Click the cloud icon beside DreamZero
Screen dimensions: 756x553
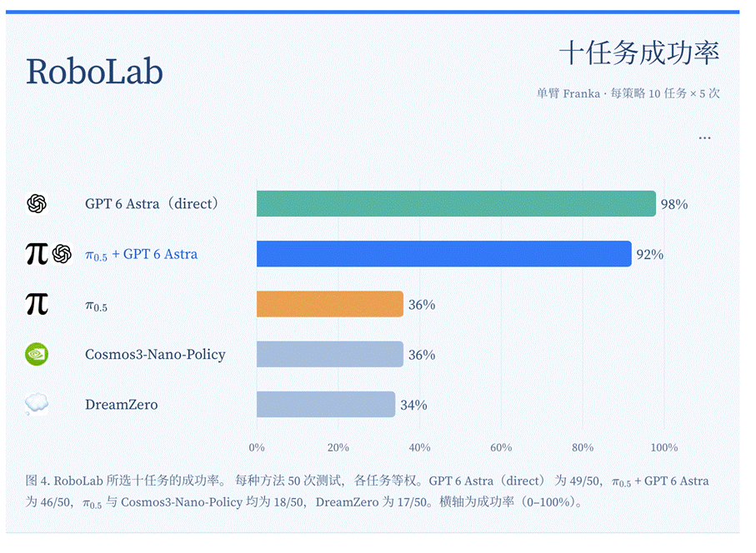tap(37, 404)
